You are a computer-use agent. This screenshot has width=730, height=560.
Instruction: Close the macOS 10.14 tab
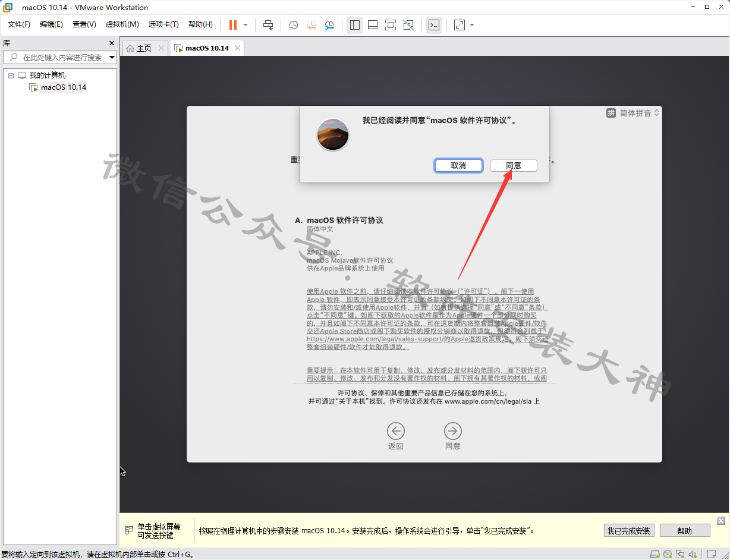click(x=237, y=48)
